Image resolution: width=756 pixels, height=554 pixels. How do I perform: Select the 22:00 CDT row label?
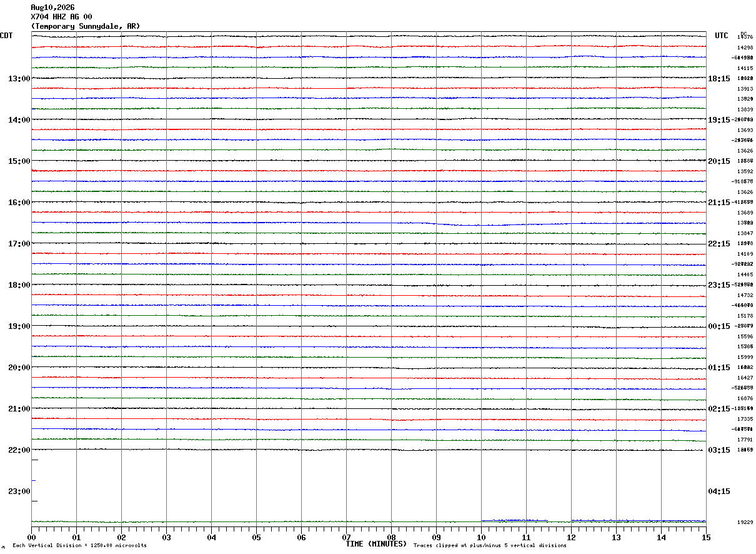pyautogui.click(x=19, y=450)
